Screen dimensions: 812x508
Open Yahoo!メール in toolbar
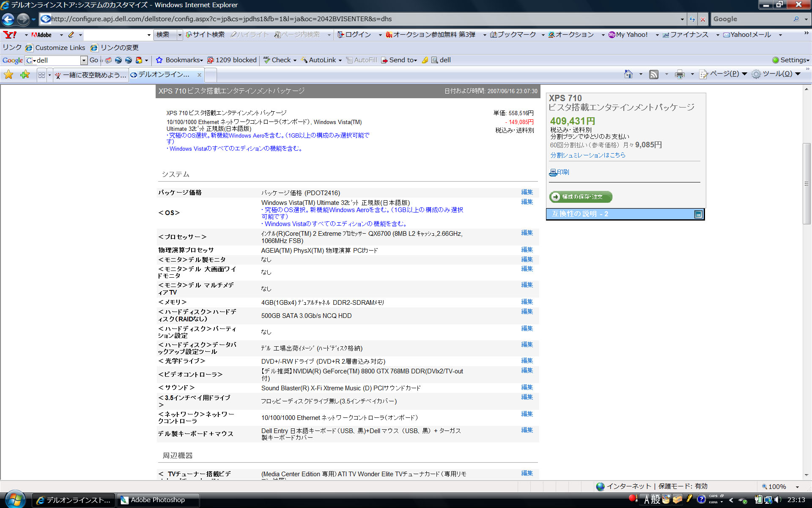click(x=747, y=35)
